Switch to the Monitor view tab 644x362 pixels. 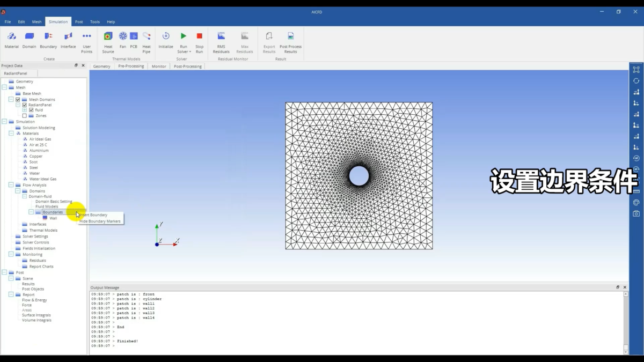(x=159, y=67)
